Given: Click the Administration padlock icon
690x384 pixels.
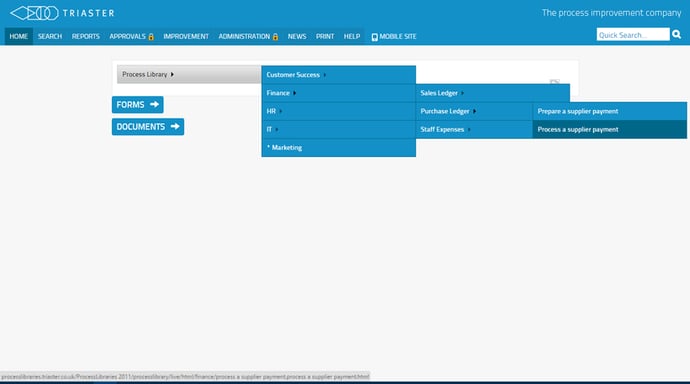Looking at the screenshot, I should [x=275, y=37].
